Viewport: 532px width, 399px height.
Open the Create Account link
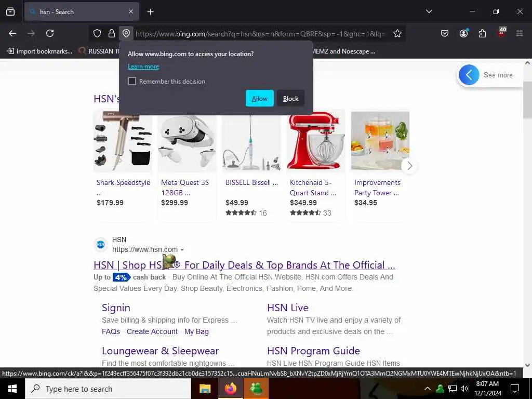pyautogui.click(x=152, y=331)
